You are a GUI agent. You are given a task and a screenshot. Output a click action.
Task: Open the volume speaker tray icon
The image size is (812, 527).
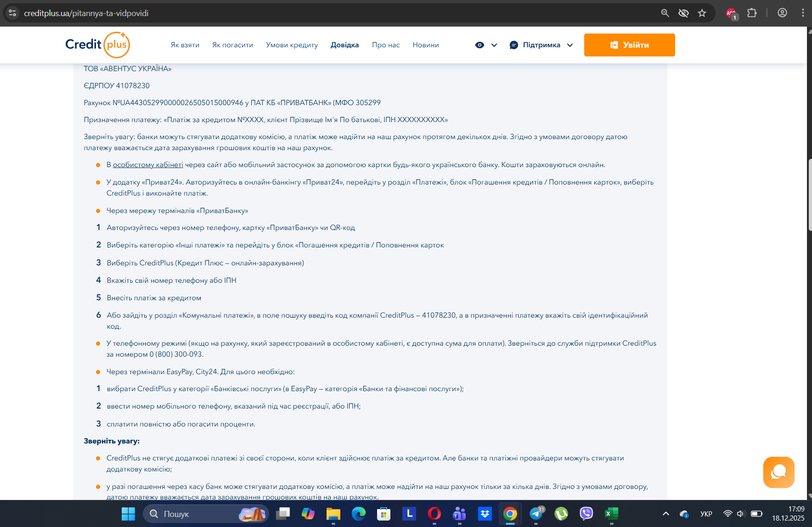click(x=741, y=514)
